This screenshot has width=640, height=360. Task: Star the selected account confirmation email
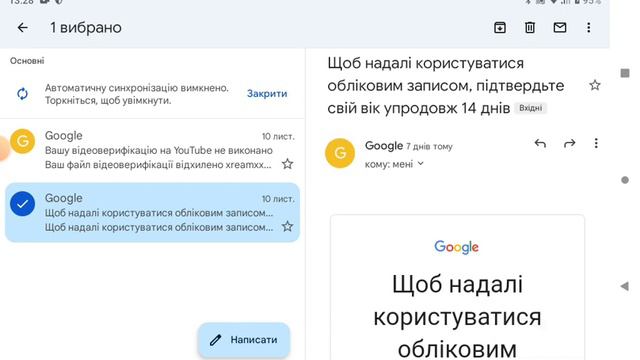(287, 227)
